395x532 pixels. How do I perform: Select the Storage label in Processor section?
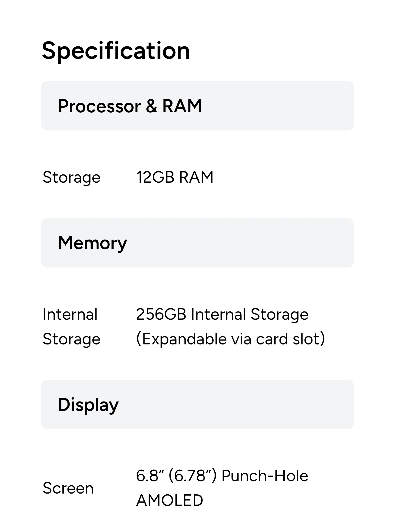click(72, 177)
